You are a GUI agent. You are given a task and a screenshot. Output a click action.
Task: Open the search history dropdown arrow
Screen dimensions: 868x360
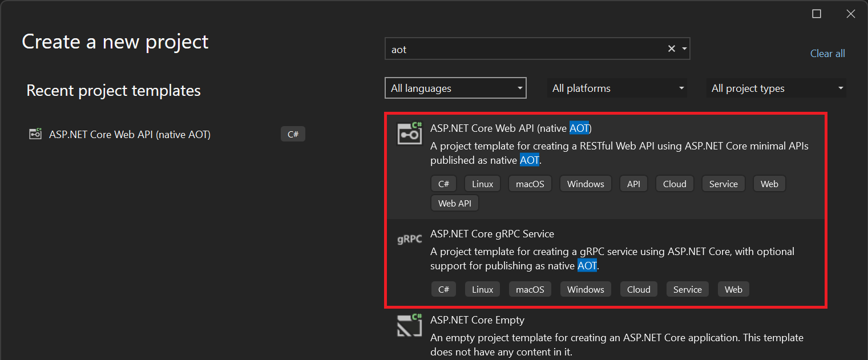click(684, 48)
